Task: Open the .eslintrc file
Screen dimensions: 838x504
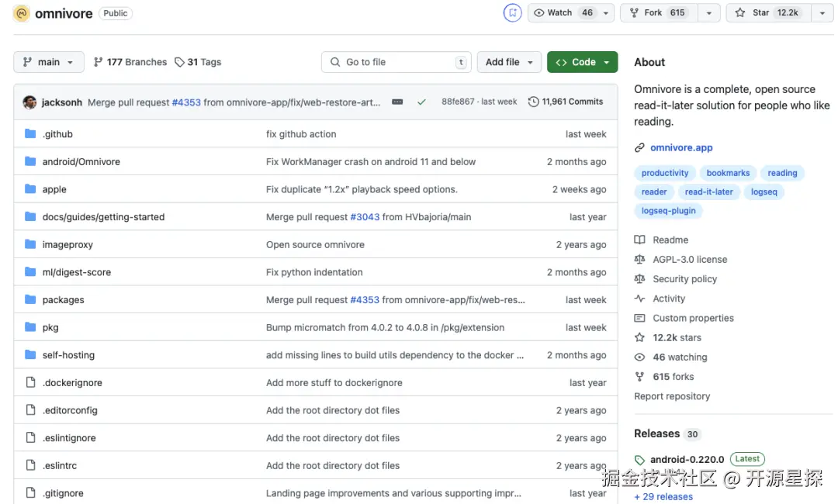Action: 59,465
